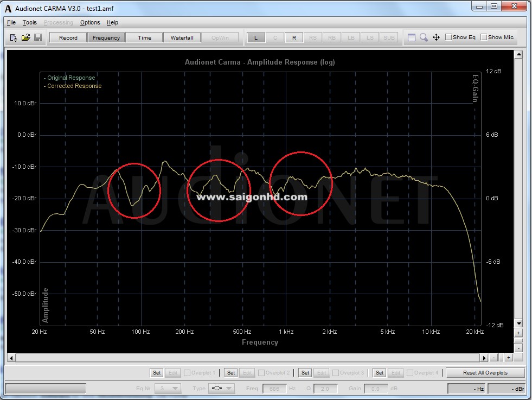
Task: Click Set button for Overplot 1
Action: pyautogui.click(x=157, y=373)
